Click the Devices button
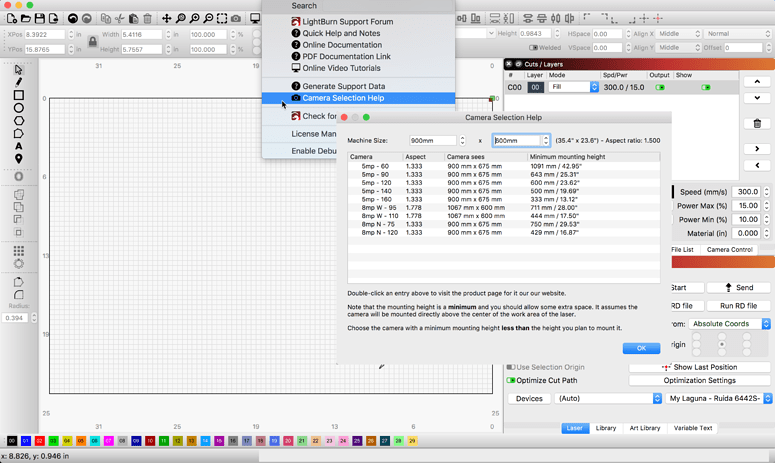 (x=529, y=398)
